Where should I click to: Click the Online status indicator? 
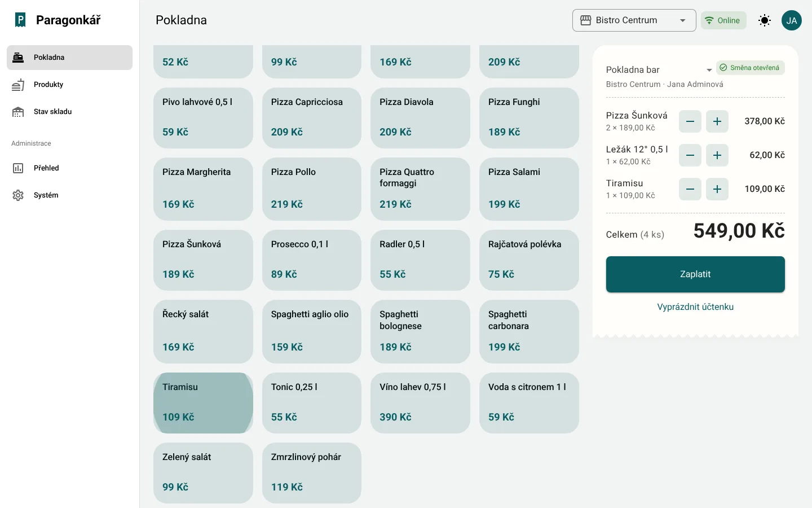723,20
